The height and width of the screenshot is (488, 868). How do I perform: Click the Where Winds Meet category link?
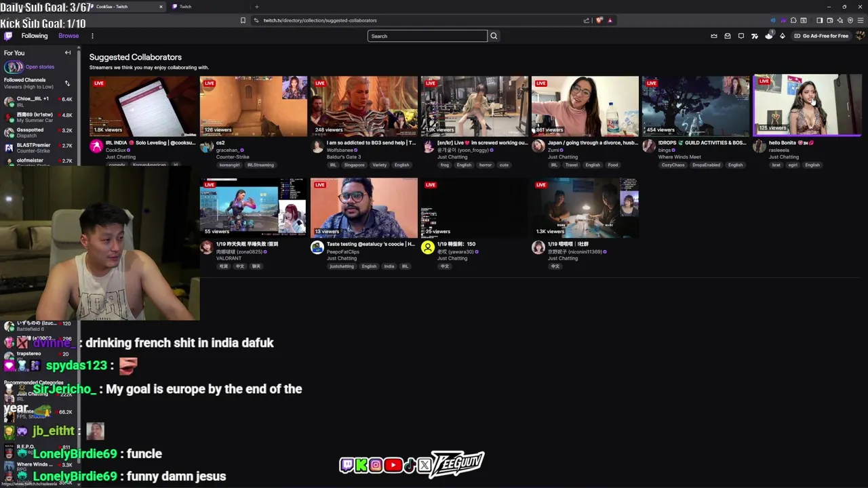click(679, 157)
